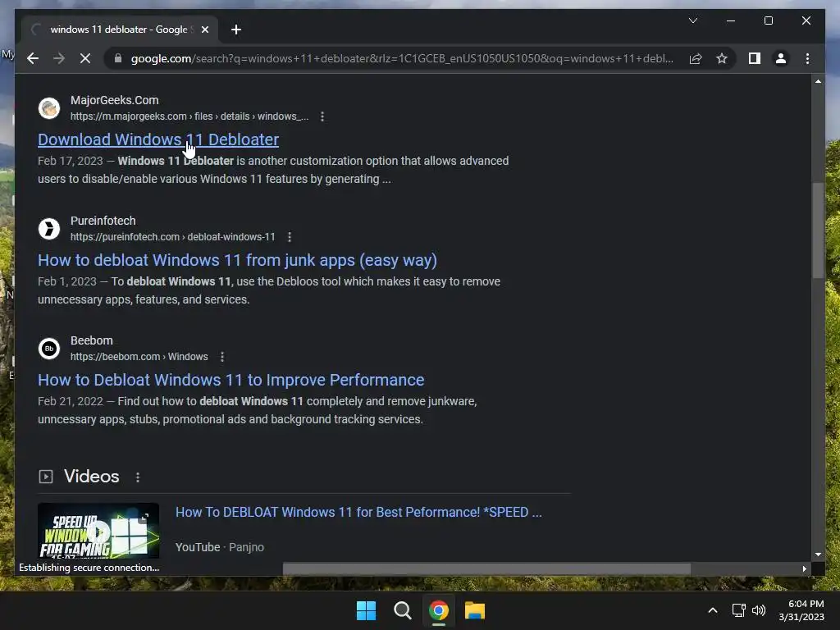View site information via lock icon

pos(118,58)
